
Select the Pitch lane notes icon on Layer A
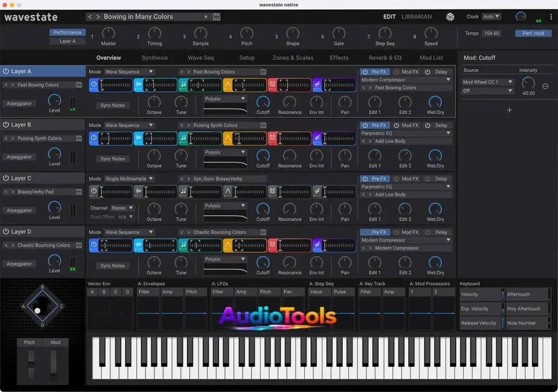click(183, 84)
